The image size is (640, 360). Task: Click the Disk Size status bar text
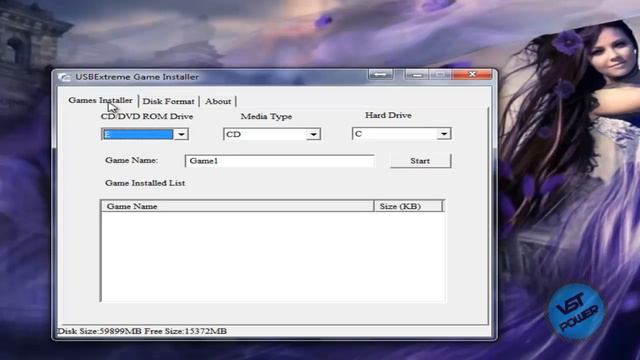[142, 331]
